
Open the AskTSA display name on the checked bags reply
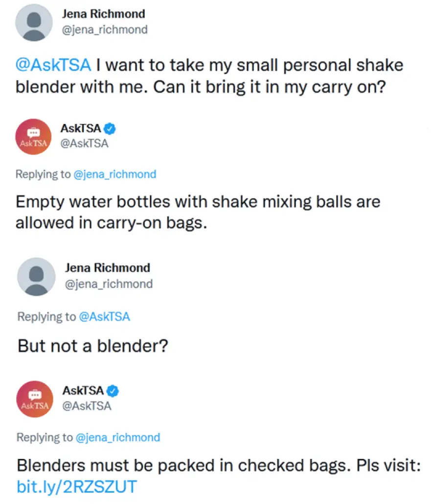click(83, 391)
